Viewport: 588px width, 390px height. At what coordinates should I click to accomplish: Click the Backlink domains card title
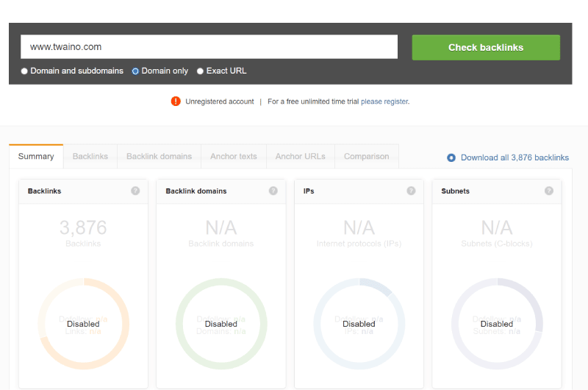tap(196, 191)
